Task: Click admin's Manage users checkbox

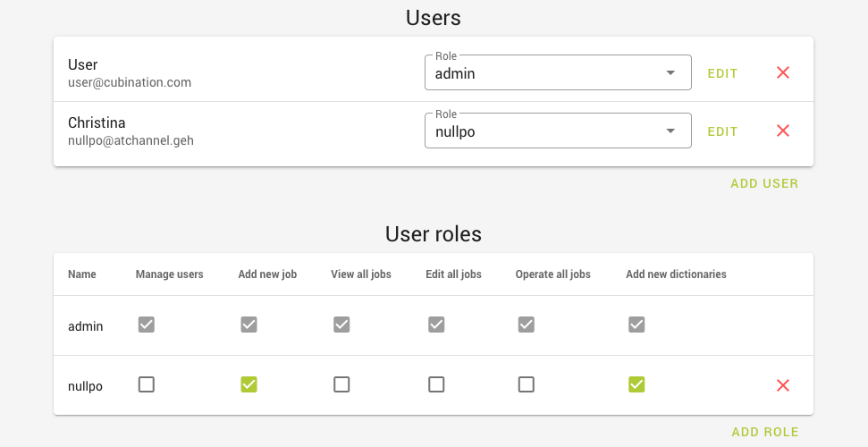Action: pos(147,325)
